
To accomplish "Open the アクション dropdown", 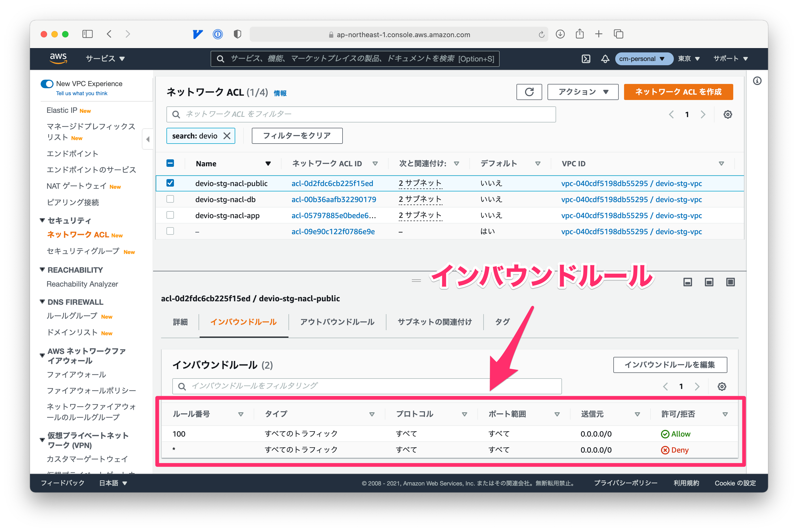I will pos(582,92).
